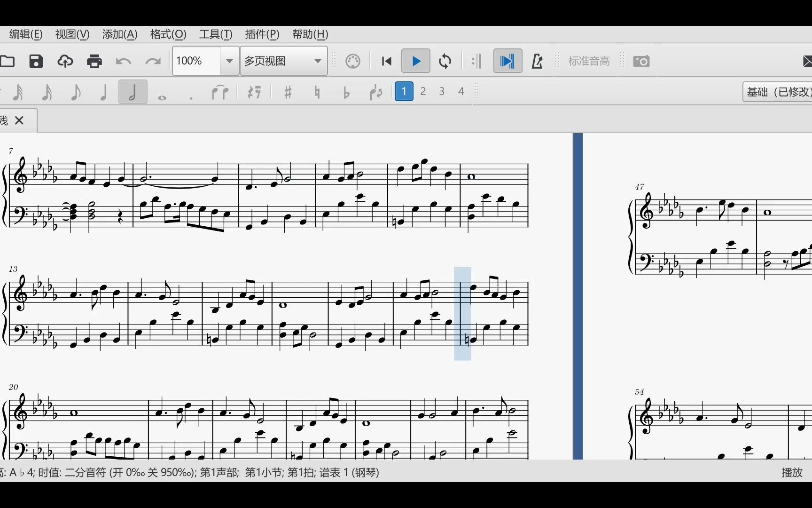
Task: Undo the last action
Action: (x=124, y=61)
